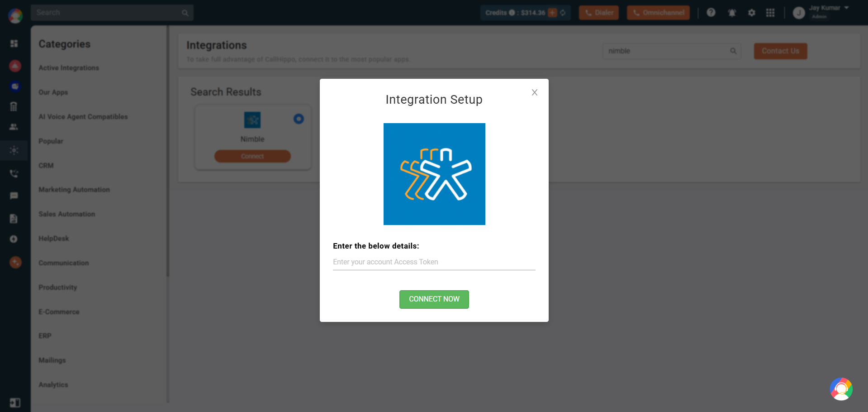Select the Communication category
Viewport: 868px width, 412px height.
(64, 263)
